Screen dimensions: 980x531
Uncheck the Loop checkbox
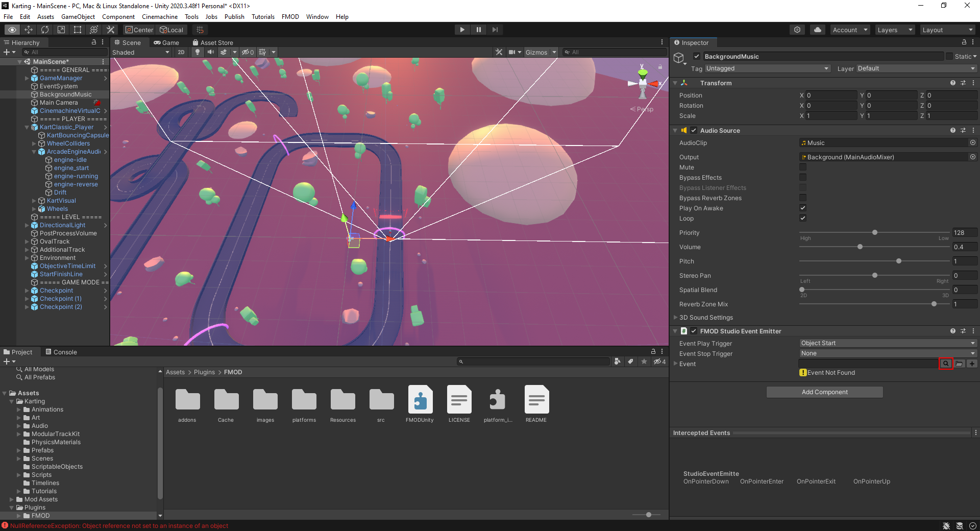tap(803, 219)
